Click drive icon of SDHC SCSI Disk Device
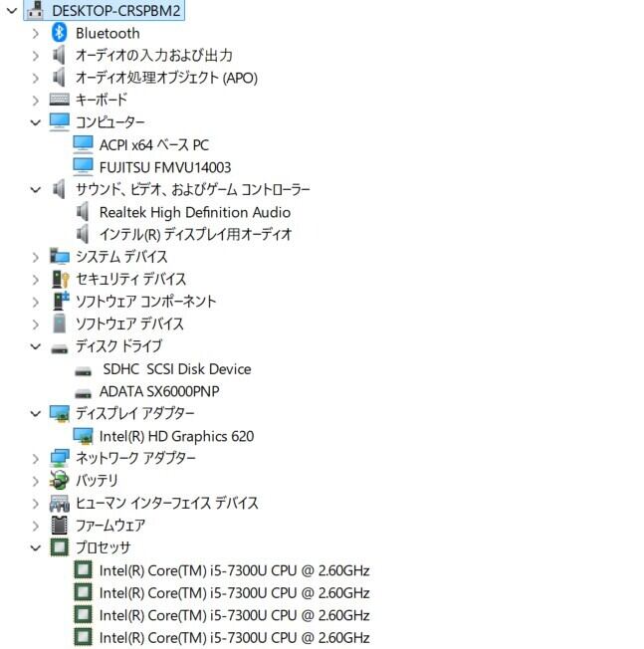The image size is (644, 649). (x=83, y=371)
